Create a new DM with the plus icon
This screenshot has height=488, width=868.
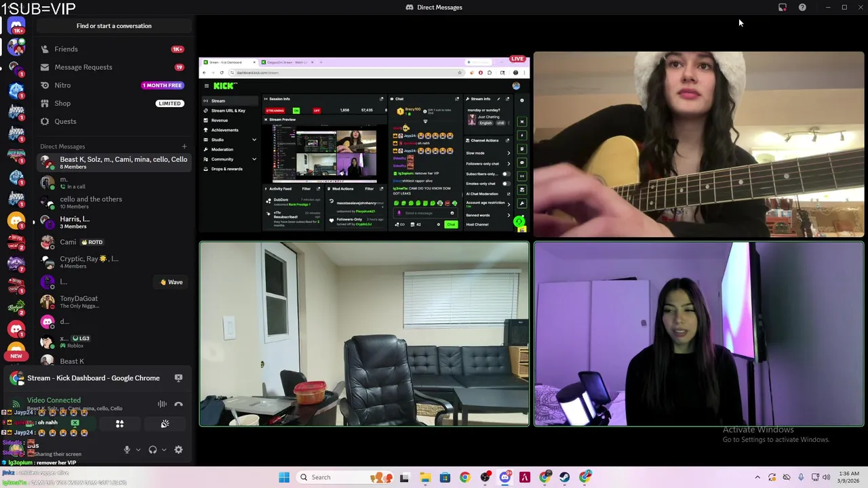pyautogui.click(x=184, y=146)
